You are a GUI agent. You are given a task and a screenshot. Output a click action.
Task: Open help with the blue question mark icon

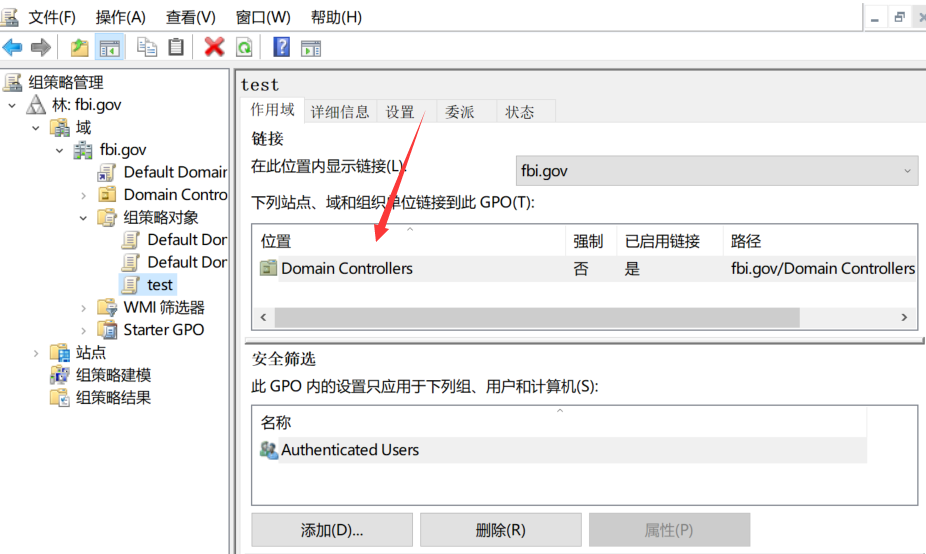coord(282,47)
